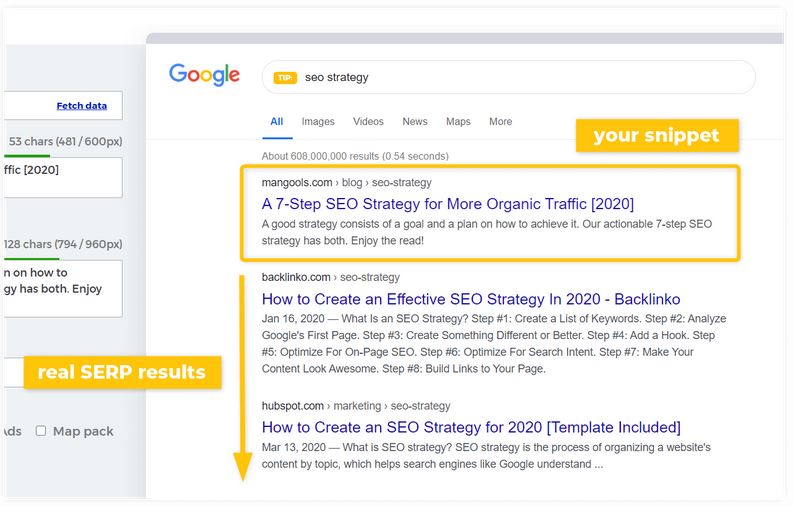Open the Images search tab
Viewport: 798px width, 507px height.
(318, 122)
